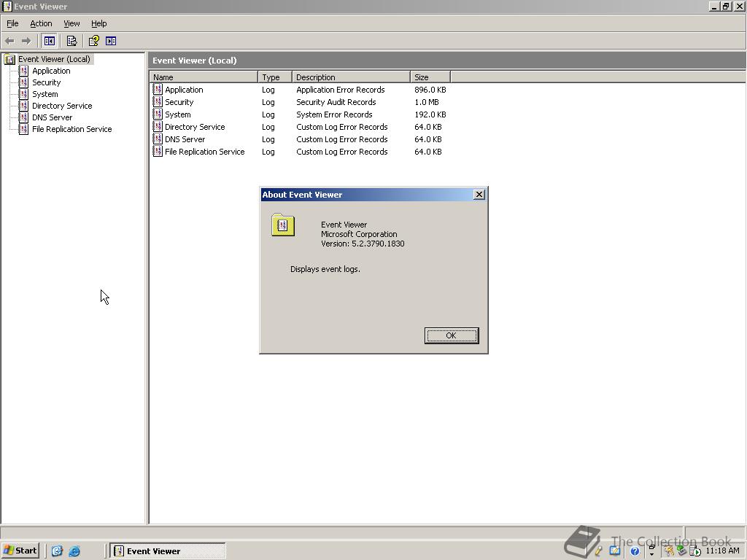This screenshot has width=747, height=560.
Task: Open the Start menu
Action: 20,551
